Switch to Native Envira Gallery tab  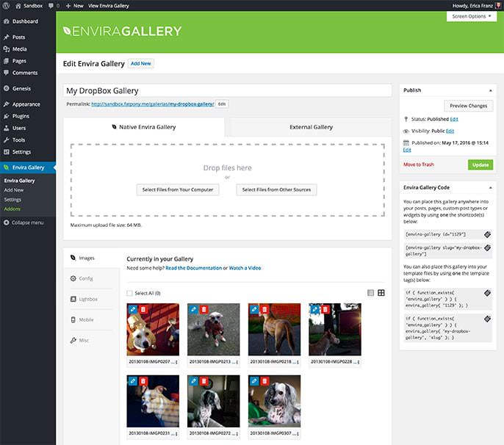144,127
